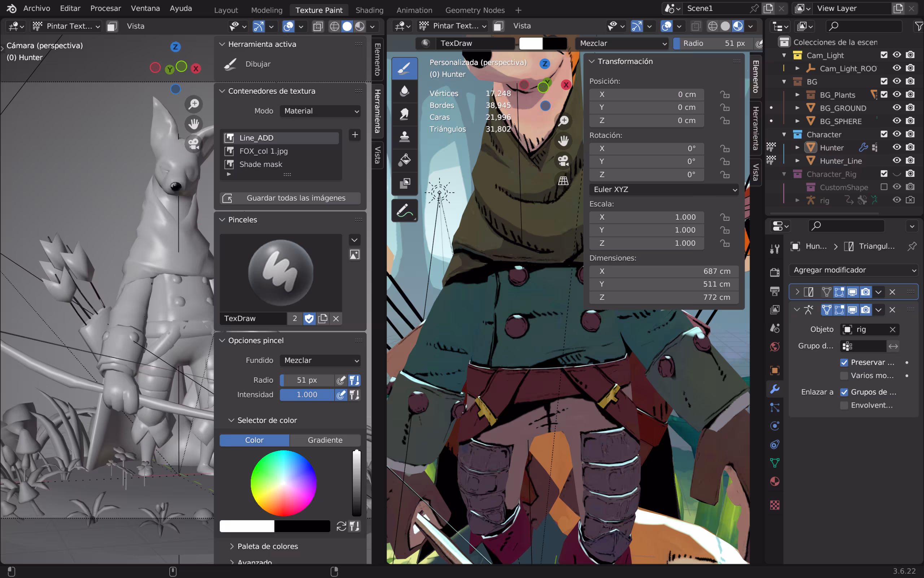Open the Modifiers wrench tab
The width and height of the screenshot is (924, 578).
coord(775,389)
